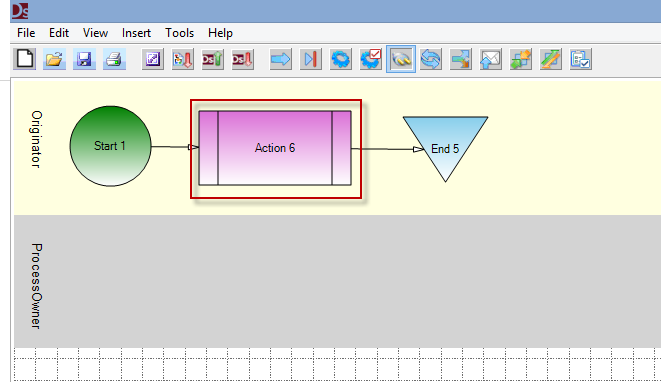Click the checklist icon at toolbar end
Image resolution: width=661 pixels, height=382 pixels.
point(580,59)
